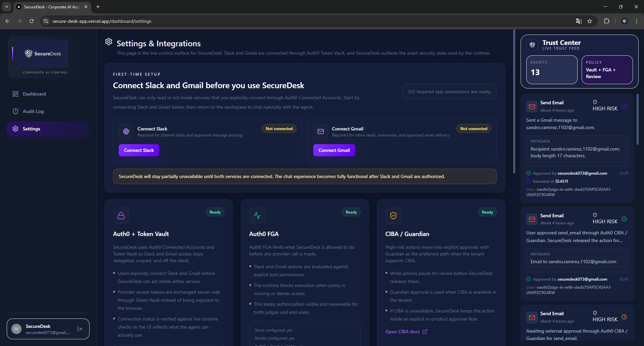Click the activity pulse icon on Auth0 FGA card
The image size is (644, 346).
[257, 216]
